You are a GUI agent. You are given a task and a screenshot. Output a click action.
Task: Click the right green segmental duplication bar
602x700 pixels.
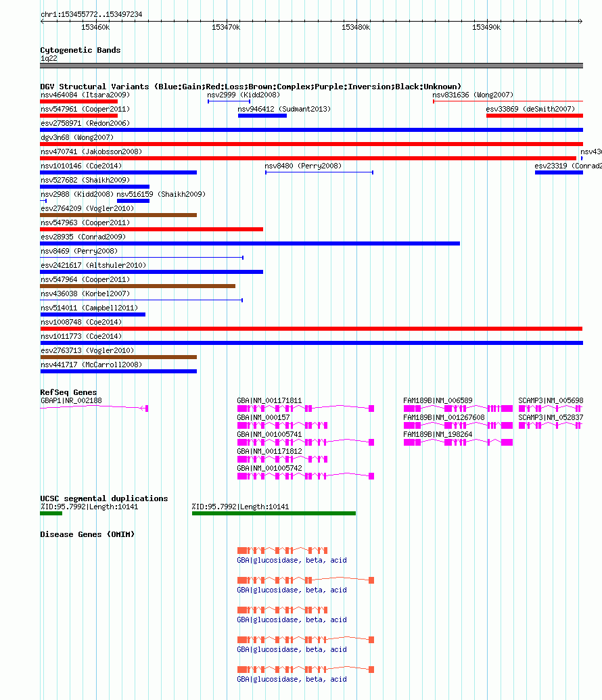tap(274, 513)
